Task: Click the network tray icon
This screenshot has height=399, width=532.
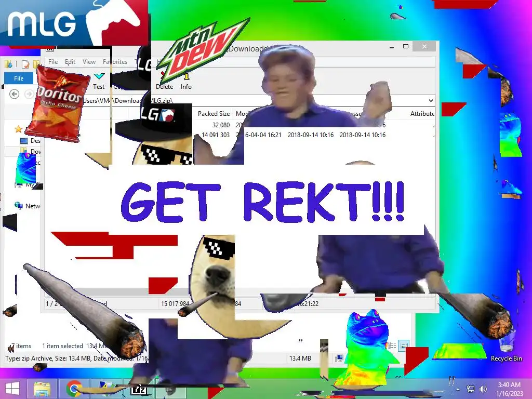Action: tap(471, 389)
